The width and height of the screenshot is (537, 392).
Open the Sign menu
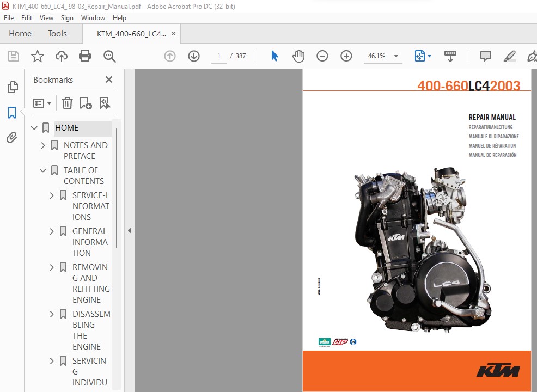point(67,18)
